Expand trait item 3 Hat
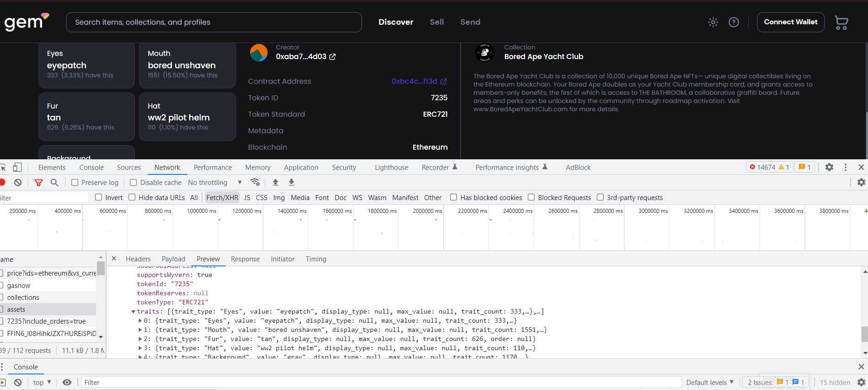 pyautogui.click(x=140, y=348)
